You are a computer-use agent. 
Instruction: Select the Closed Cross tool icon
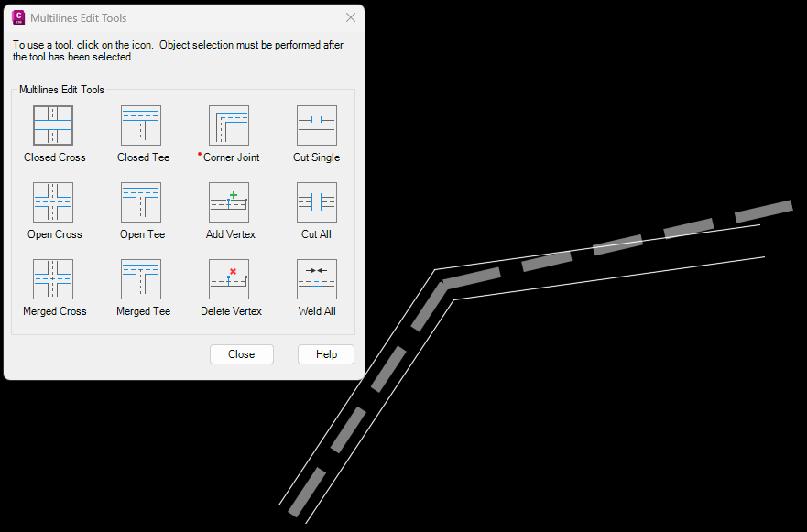pyautogui.click(x=53, y=125)
